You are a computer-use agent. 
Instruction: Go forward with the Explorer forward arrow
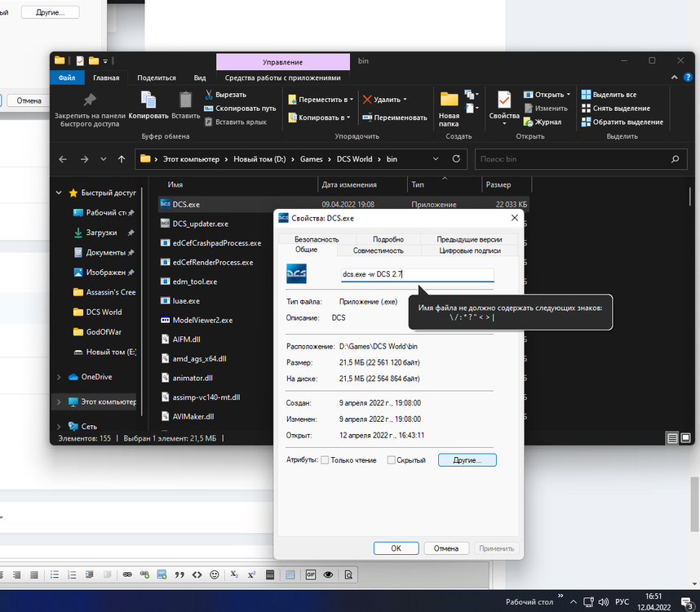click(84, 159)
